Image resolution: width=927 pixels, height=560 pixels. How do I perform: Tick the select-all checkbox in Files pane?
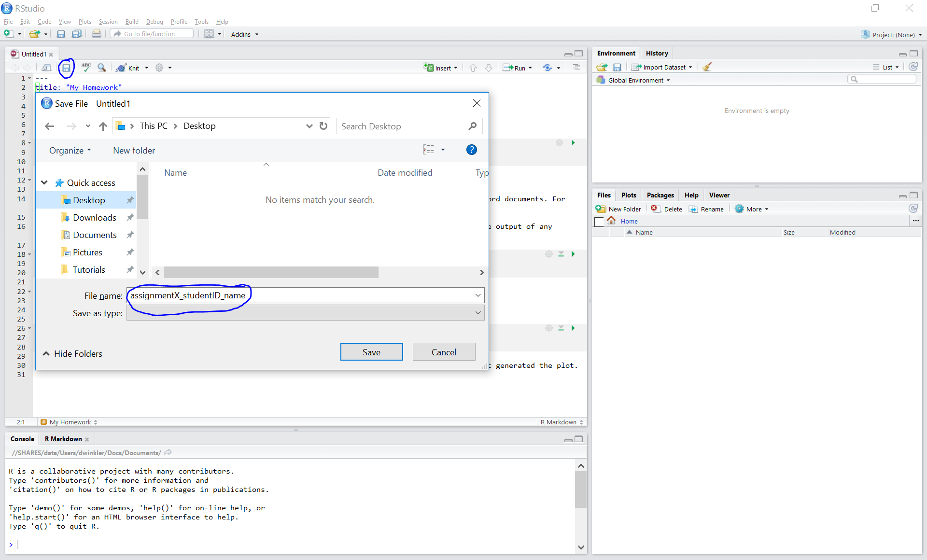point(599,222)
